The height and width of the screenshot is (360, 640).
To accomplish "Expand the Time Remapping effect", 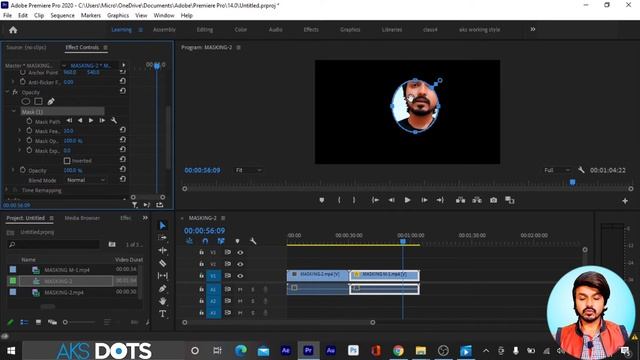I will [6, 190].
